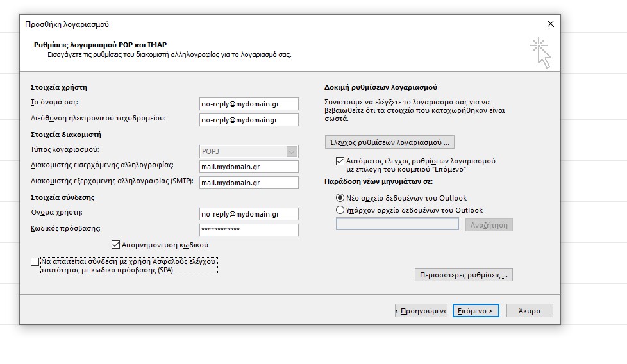The height and width of the screenshot is (364, 627).
Task: Enable Secure Password Authentication (SPA) checkbox
Action: click(35, 262)
